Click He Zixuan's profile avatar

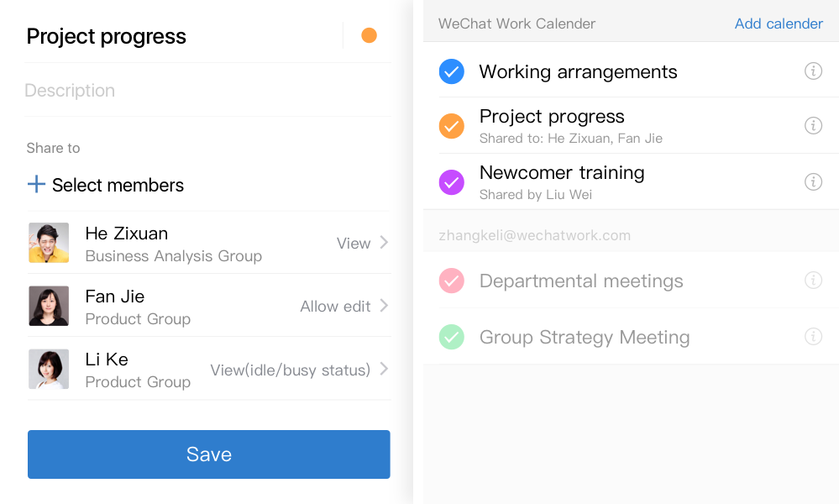tap(49, 243)
